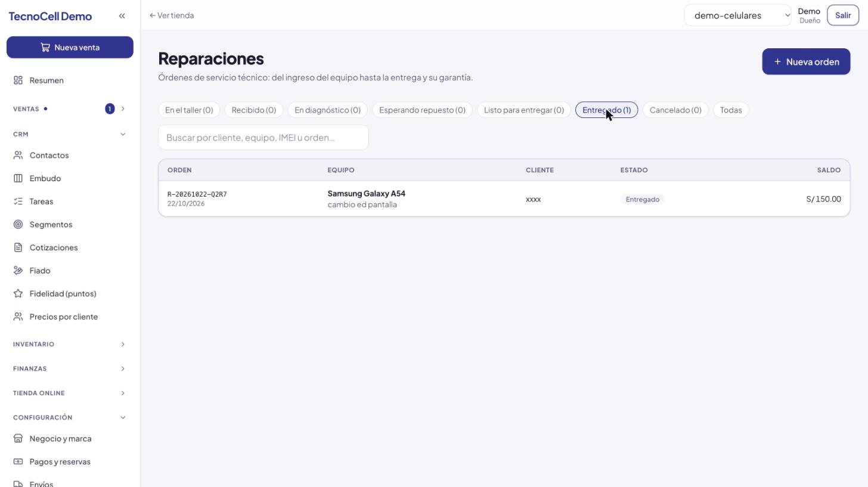Filter by Esperando repuesto (0)
The image size is (868, 487).
click(x=422, y=110)
